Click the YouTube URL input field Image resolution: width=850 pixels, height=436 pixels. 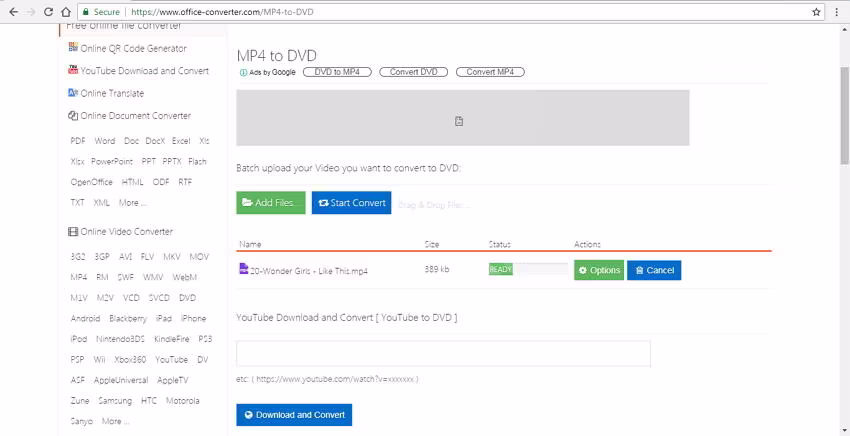(443, 354)
